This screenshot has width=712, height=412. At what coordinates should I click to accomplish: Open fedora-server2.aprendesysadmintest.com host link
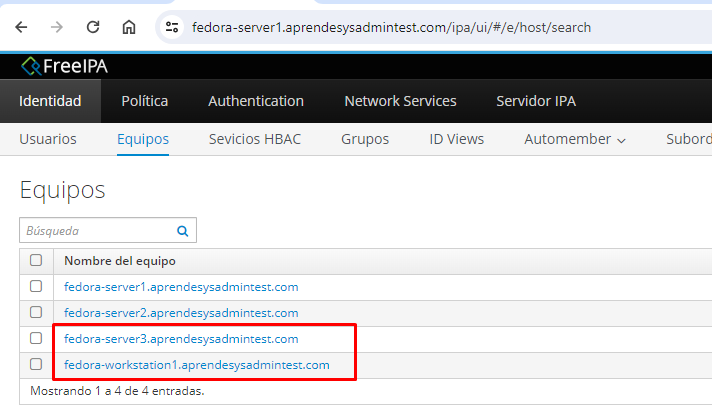[181, 313]
